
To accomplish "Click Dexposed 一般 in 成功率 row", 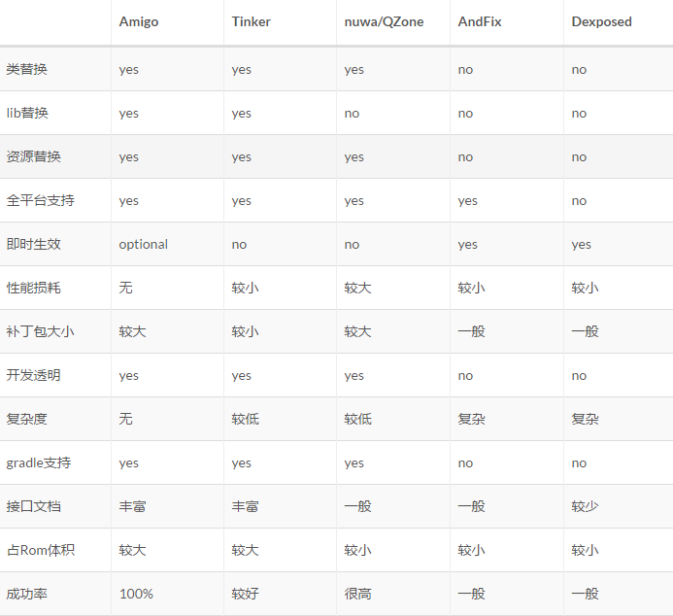I will point(585,594).
